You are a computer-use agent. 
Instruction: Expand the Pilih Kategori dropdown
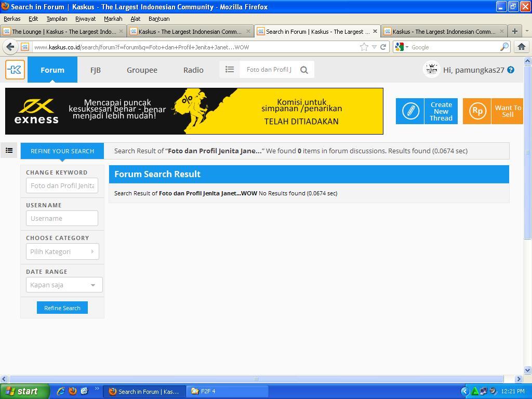(x=62, y=251)
